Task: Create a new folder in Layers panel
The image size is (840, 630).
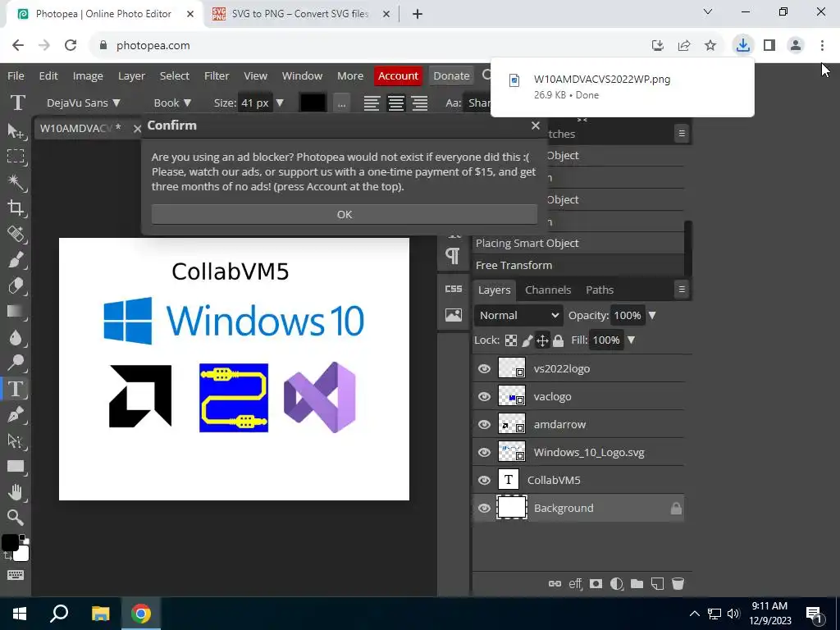Action: point(637,583)
